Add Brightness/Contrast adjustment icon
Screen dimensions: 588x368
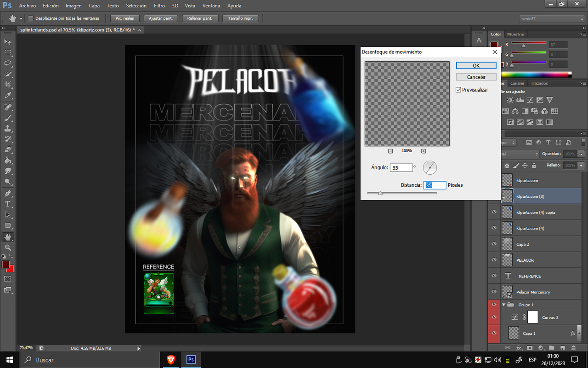point(510,100)
